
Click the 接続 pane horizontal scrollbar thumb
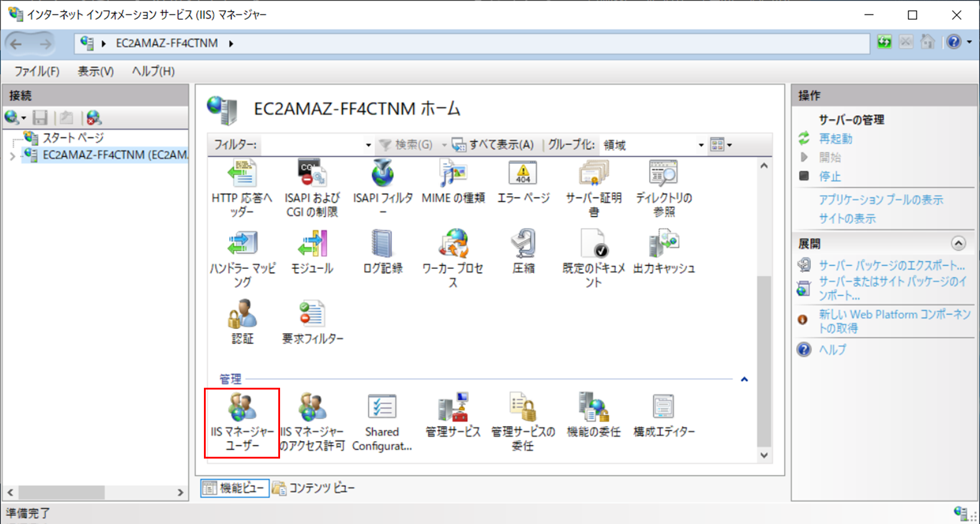coord(62,492)
